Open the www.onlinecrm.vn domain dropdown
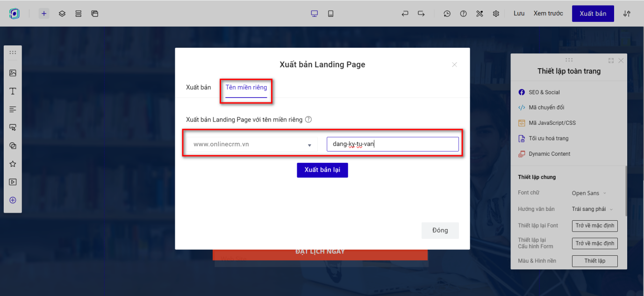 tap(252, 144)
